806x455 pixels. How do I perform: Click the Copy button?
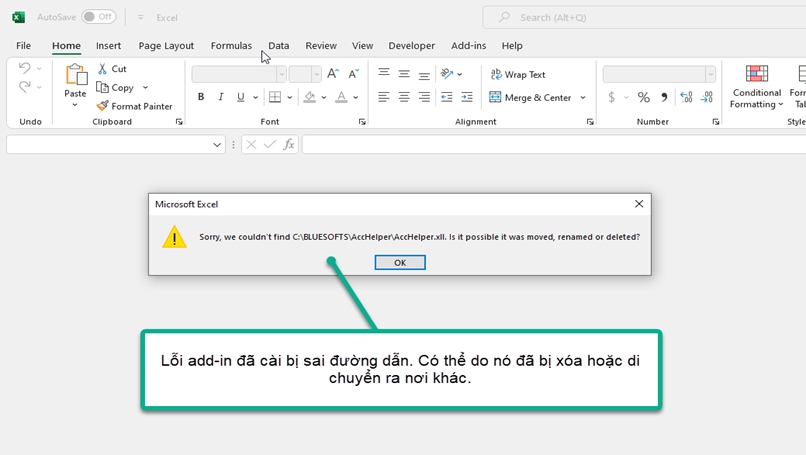(x=116, y=87)
